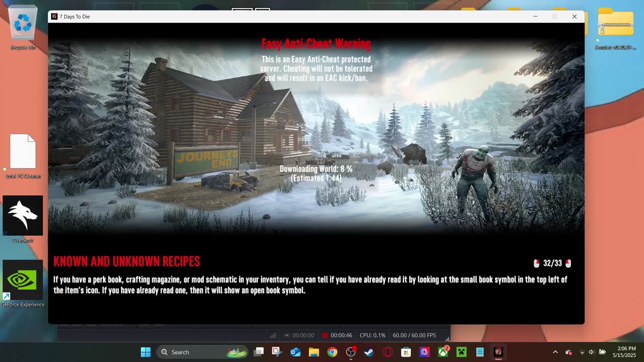Click the right mouse icon beside 32/33 tip counter
644x362 pixels.
[x=568, y=263]
